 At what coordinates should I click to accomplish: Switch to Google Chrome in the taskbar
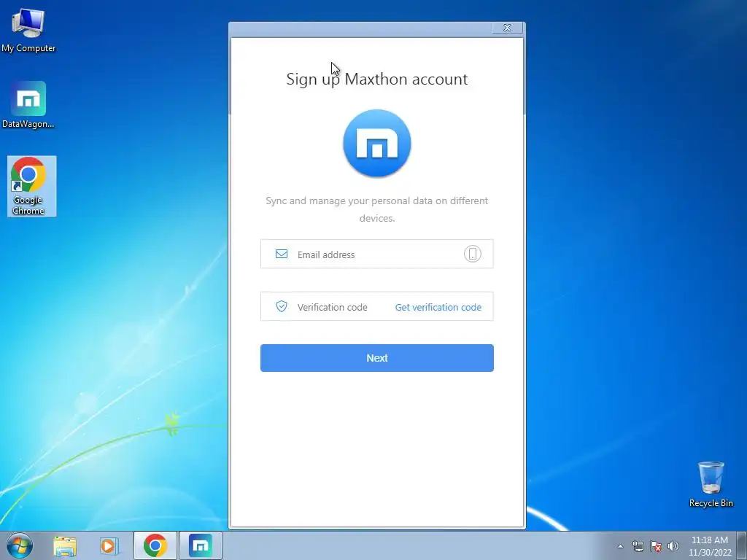[x=155, y=545]
